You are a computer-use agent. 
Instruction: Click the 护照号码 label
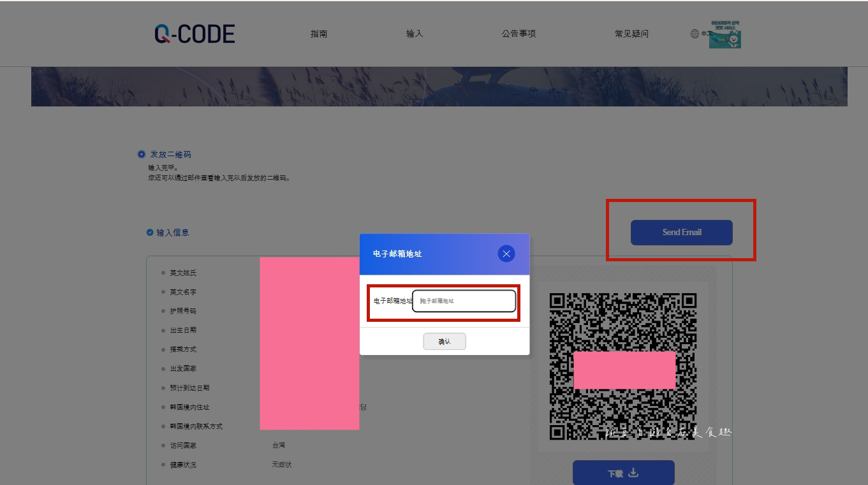[183, 311]
